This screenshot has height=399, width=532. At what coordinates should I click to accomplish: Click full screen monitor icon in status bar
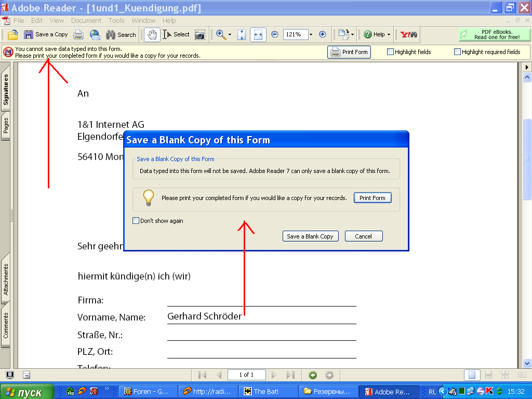click(x=10, y=375)
